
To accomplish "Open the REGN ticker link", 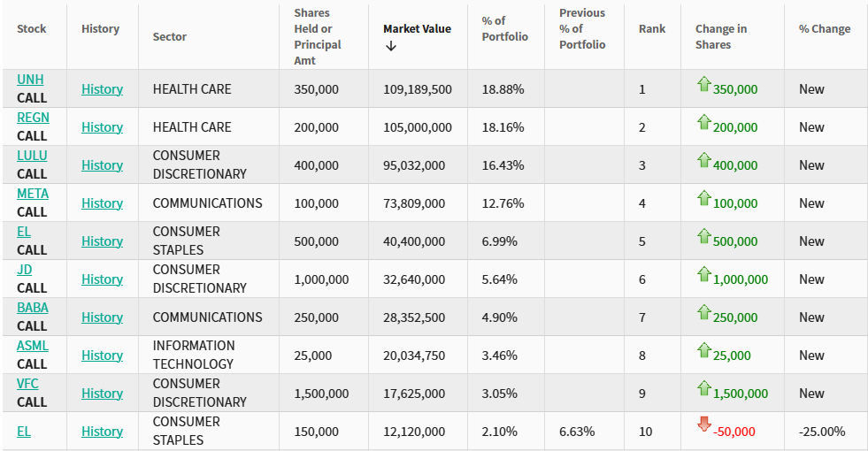I will [x=33, y=118].
